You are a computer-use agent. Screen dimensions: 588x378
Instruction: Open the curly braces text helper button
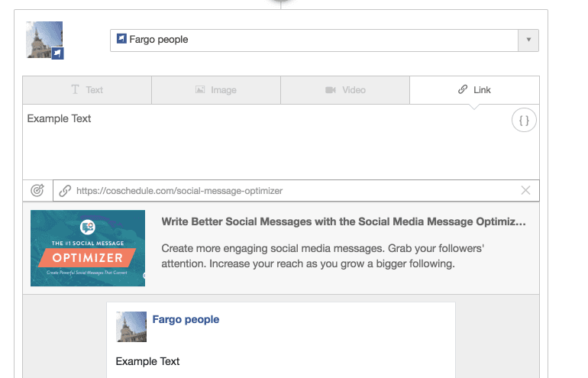click(x=524, y=121)
